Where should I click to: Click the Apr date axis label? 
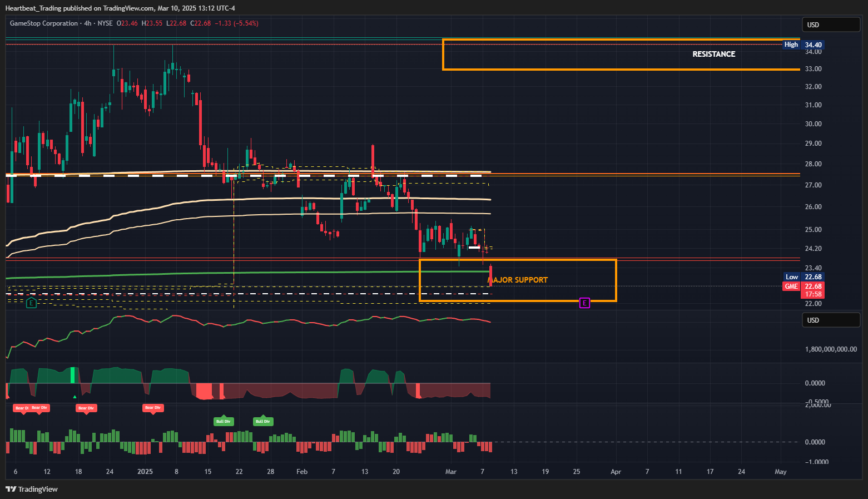tap(616, 472)
